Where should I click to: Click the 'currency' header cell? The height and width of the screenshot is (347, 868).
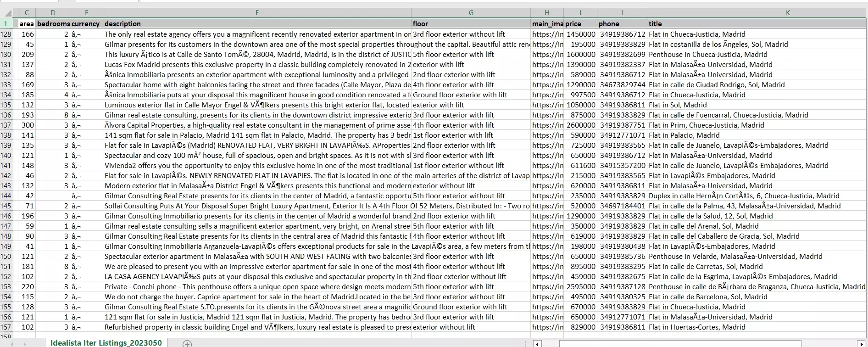coord(86,23)
